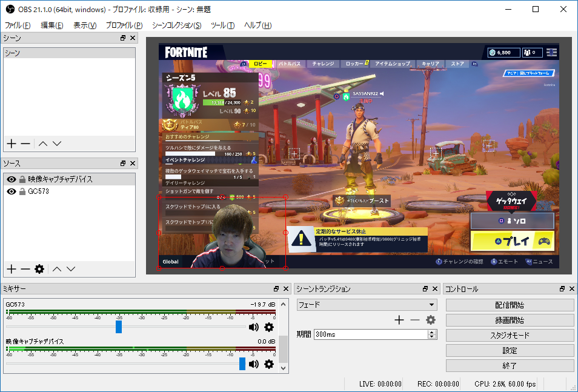Image resolution: width=578 pixels, height=392 pixels.
Task: Open the ファイル(F) menu
Action: [x=18, y=25]
